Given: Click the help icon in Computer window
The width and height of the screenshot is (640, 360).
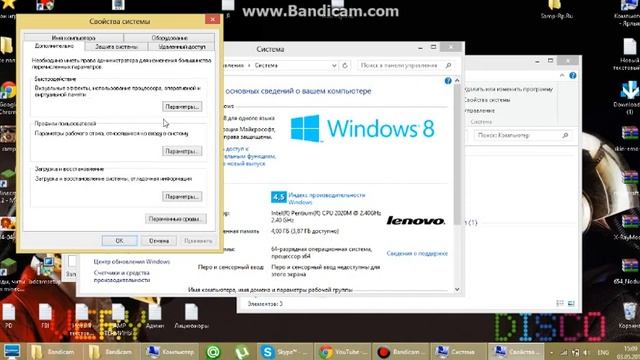Looking at the screenshot, I should pyautogui.click(x=573, y=76).
